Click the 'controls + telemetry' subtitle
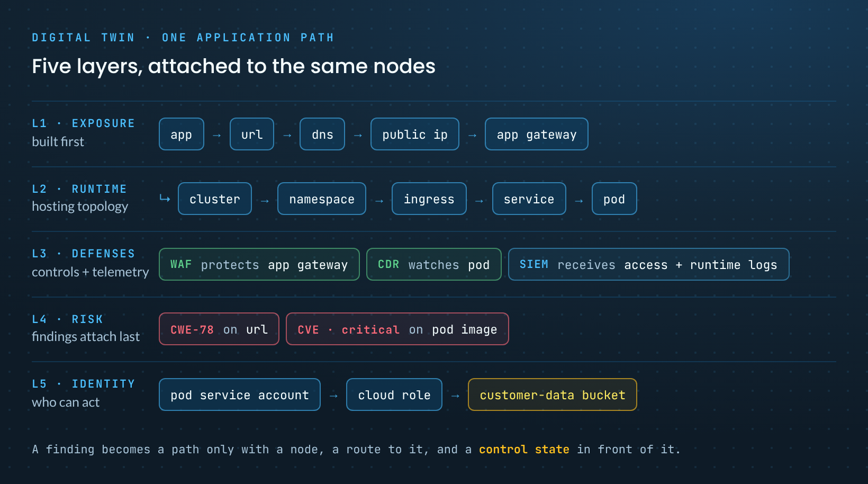868x484 pixels. click(x=91, y=272)
